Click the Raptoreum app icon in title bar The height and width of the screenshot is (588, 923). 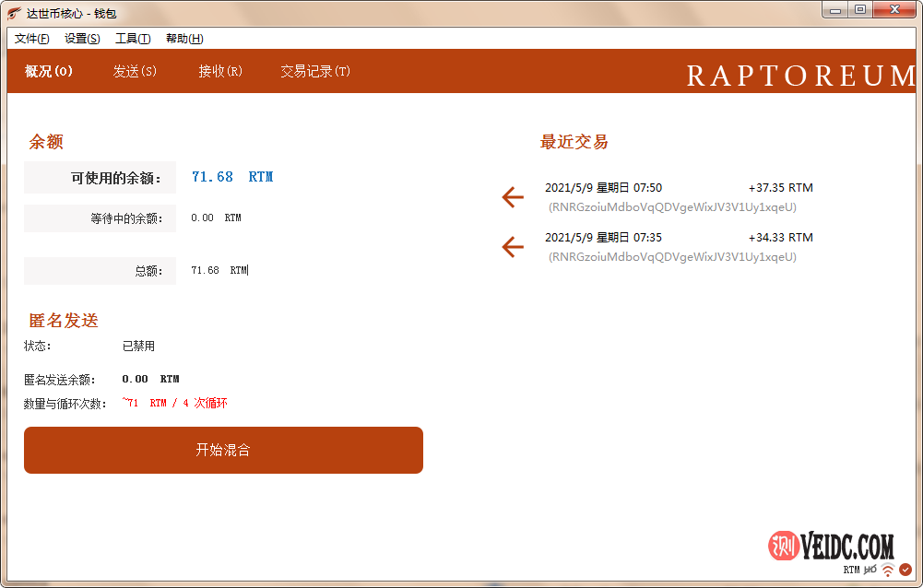click(15, 13)
